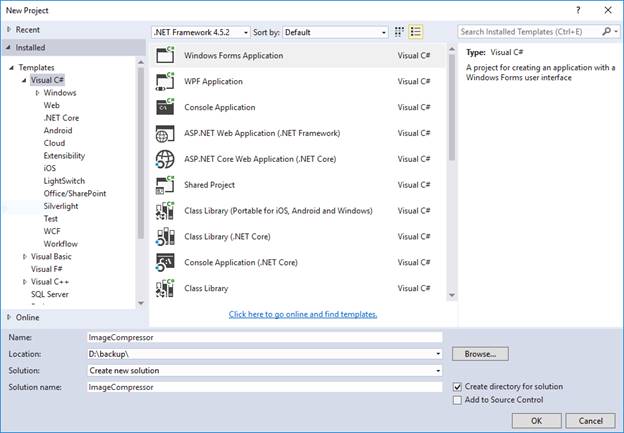Click the ASP.NET Core Web Application globe icon
The height and width of the screenshot is (433, 624).
(165, 159)
